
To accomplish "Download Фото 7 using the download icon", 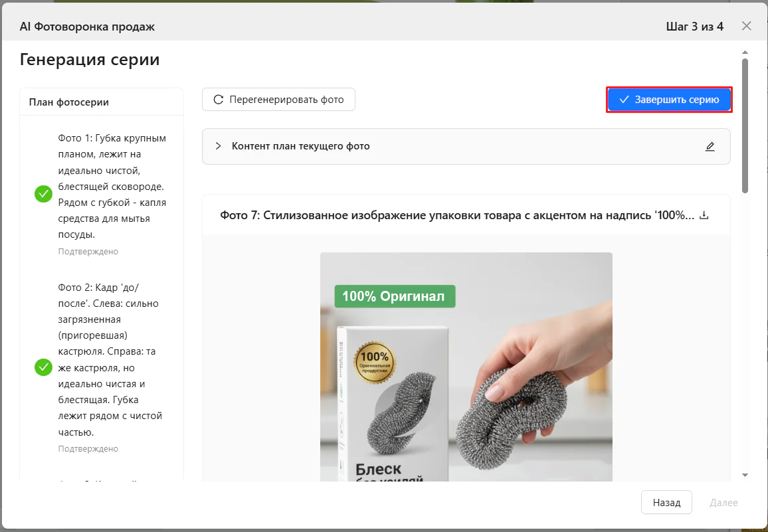I will pyautogui.click(x=704, y=215).
